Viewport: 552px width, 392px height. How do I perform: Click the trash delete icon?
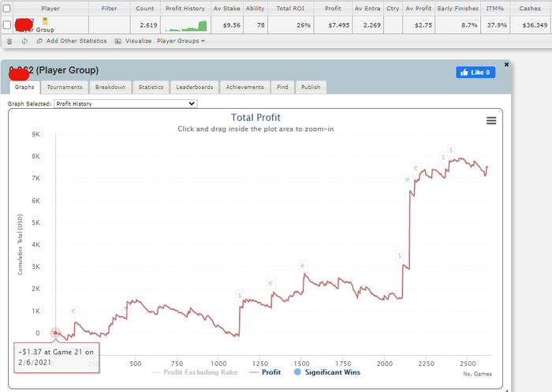click(x=9, y=41)
